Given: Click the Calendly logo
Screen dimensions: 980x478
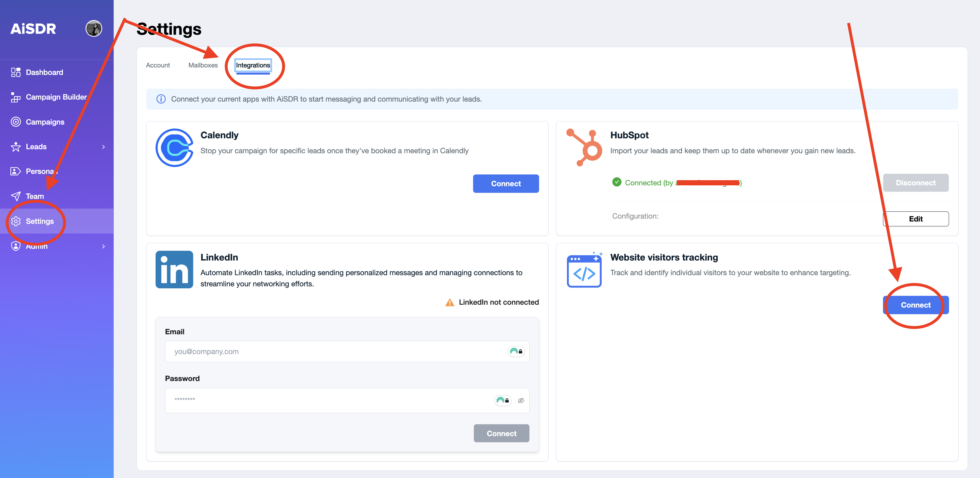Looking at the screenshot, I should pos(175,147).
